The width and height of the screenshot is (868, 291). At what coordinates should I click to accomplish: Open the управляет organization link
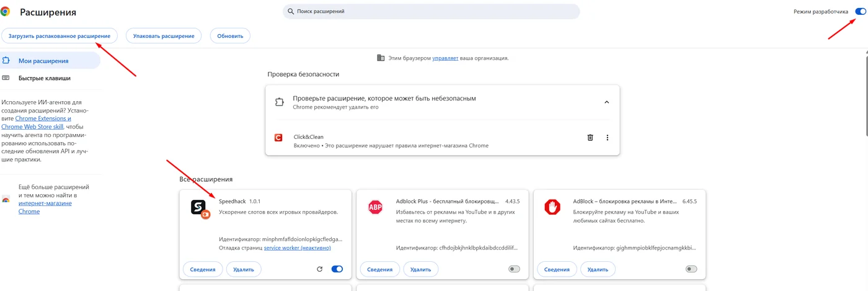(x=445, y=58)
